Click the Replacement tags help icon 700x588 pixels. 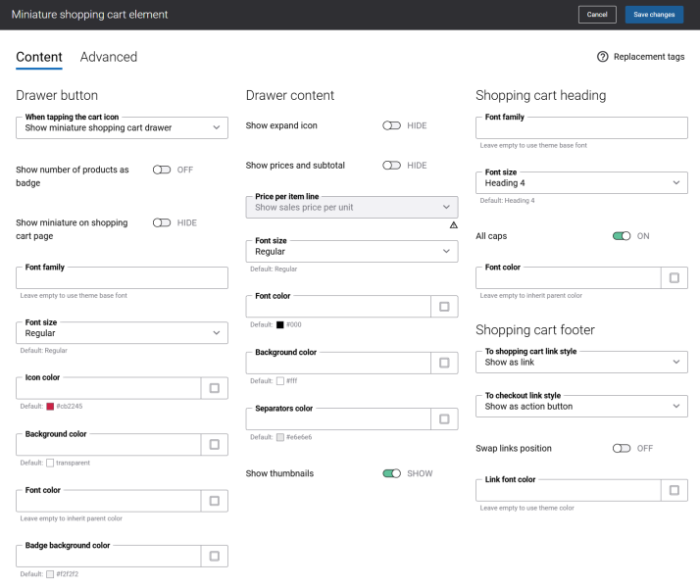click(x=603, y=57)
